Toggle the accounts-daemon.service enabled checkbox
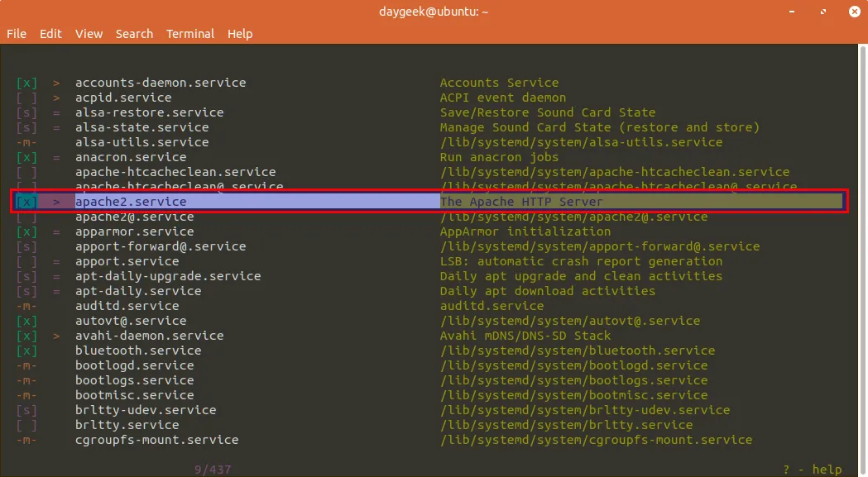This screenshot has height=477, width=868. pyautogui.click(x=26, y=83)
